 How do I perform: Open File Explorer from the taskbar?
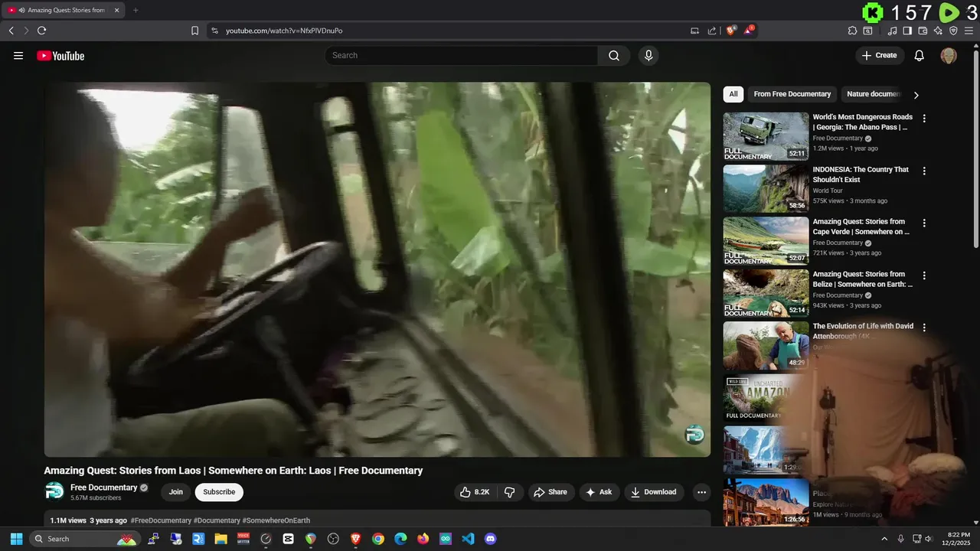click(220, 539)
